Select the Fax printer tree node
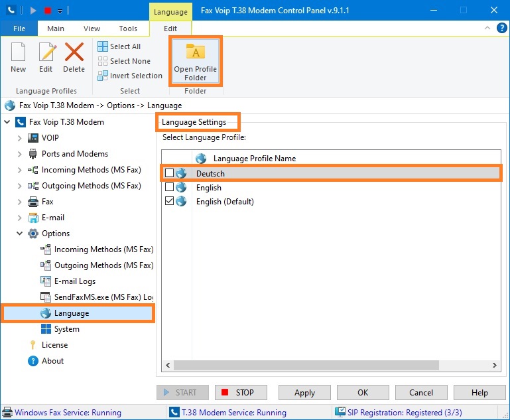This screenshot has height=420, width=510. 48,202
